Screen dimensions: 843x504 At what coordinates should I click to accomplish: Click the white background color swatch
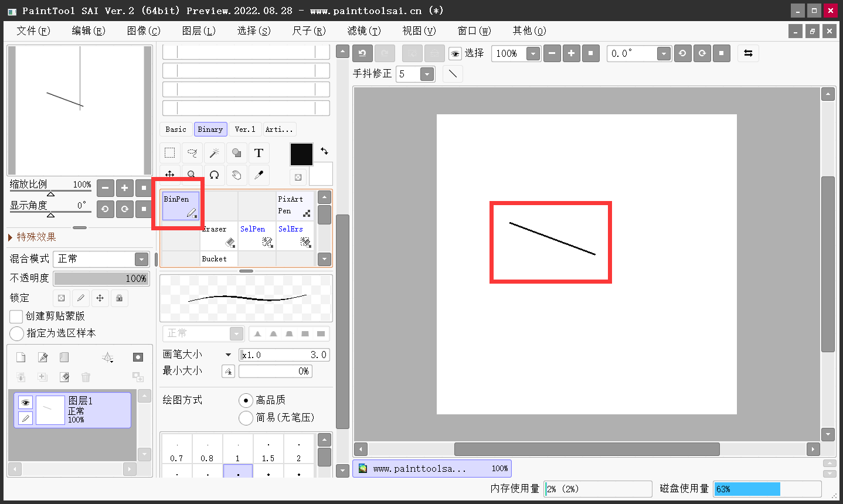pos(321,173)
